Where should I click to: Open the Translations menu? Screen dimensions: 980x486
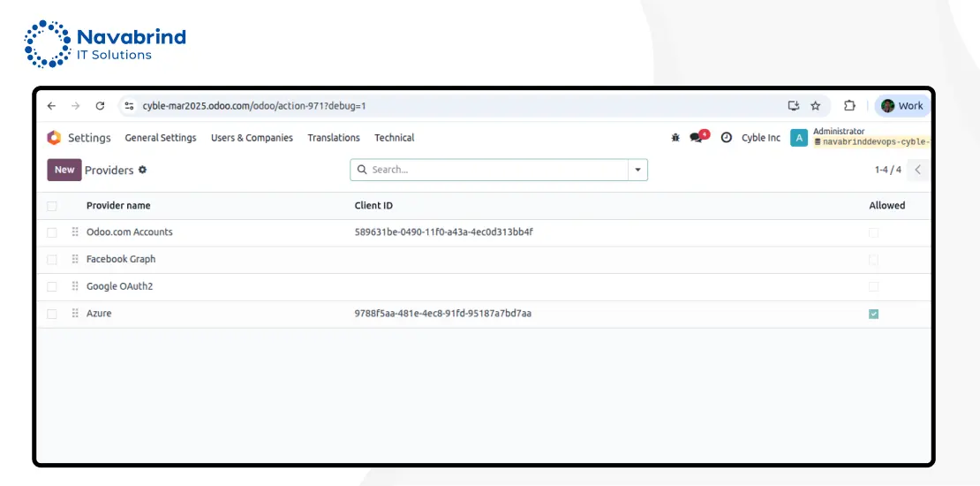pyautogui.click(x=333, y=138)
